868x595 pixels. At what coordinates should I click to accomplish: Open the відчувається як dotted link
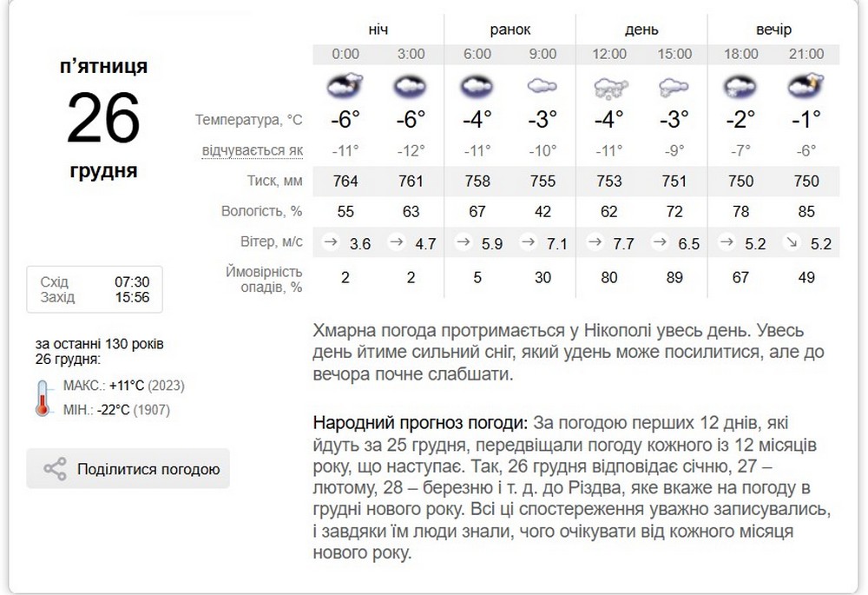[252, 150]
